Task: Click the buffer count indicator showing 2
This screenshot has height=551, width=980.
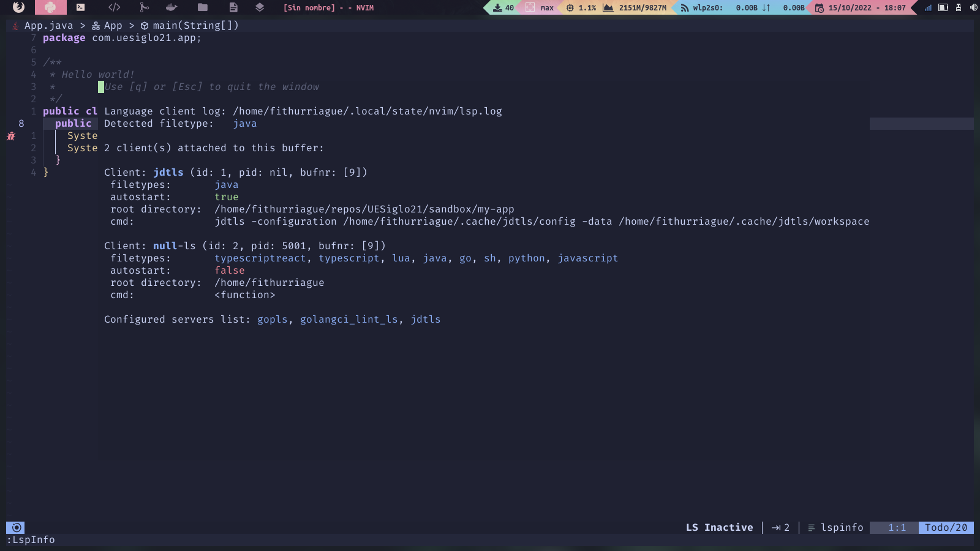Action: point(780,527)
